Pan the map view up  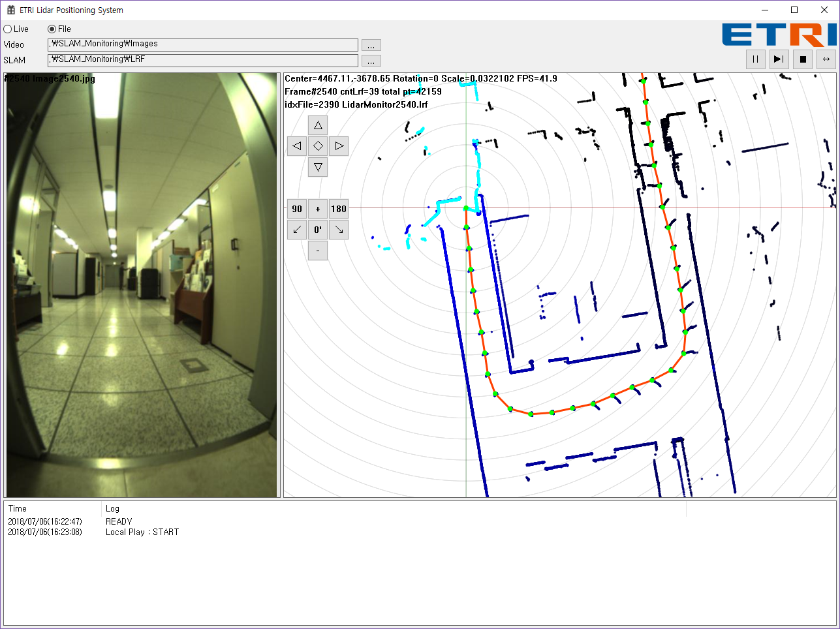318,125
